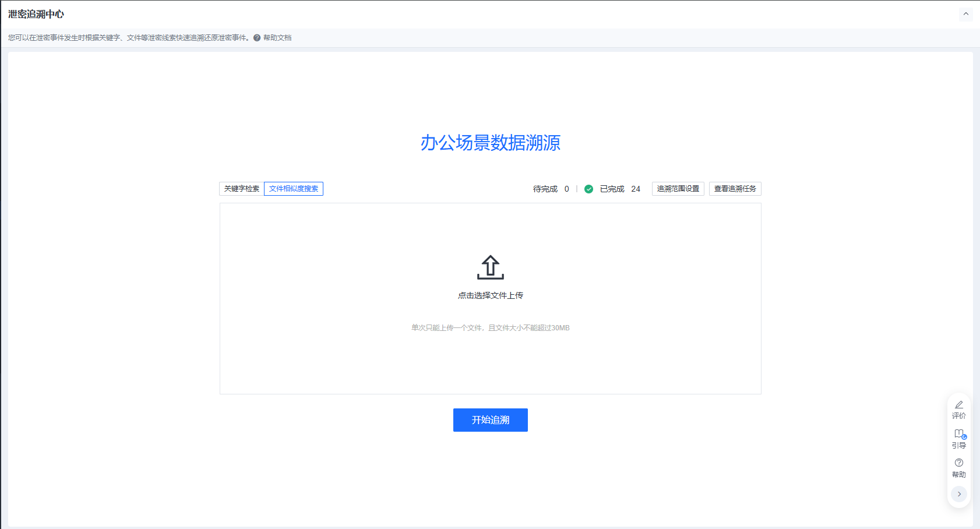Click the 30MB file size hint text

(x=490, y=328)
